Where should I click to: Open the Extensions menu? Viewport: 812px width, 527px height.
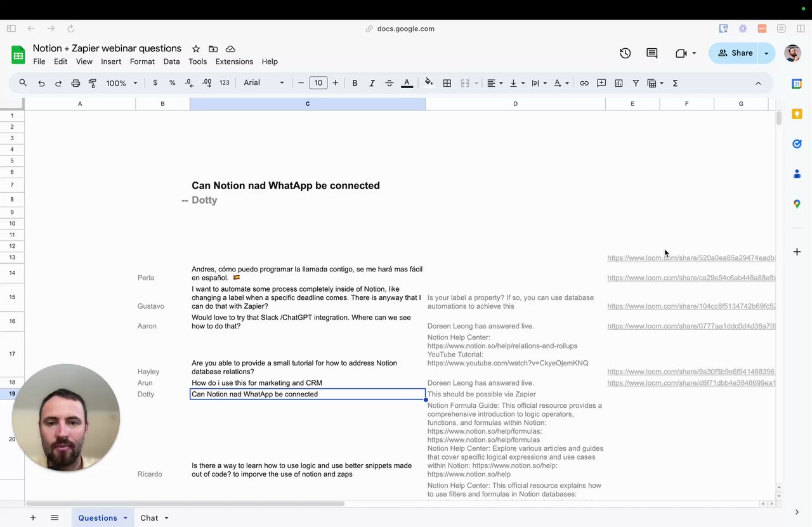234,62
